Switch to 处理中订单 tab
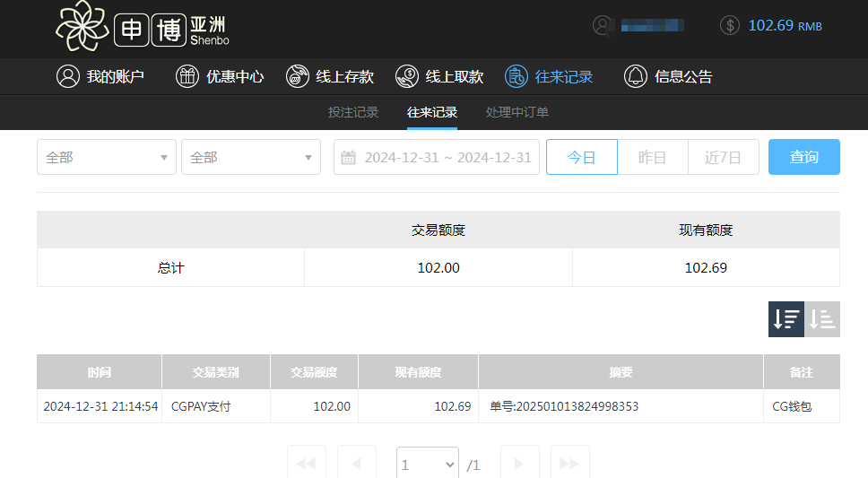This screenshot has width=868, height=478. (x=517, y=112)
